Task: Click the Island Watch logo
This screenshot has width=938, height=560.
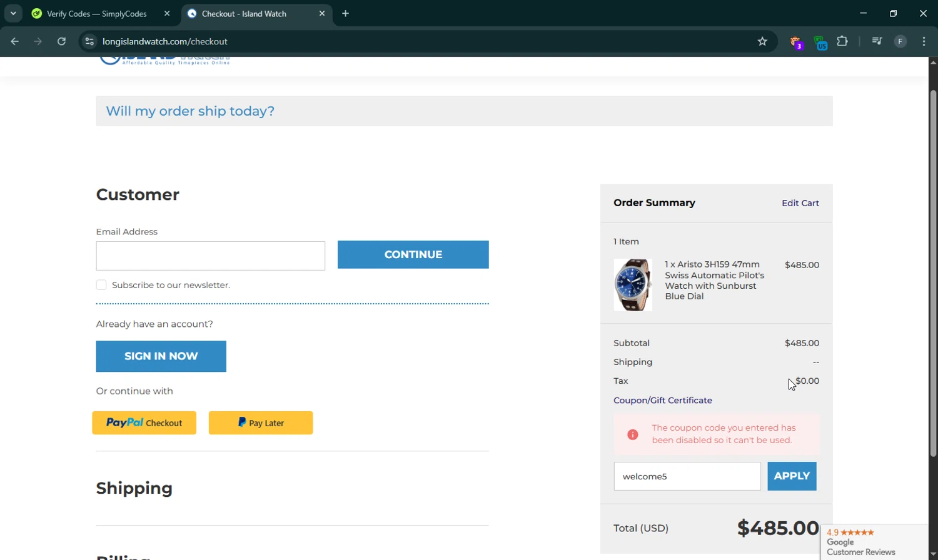Action: [x=165, y=61]
